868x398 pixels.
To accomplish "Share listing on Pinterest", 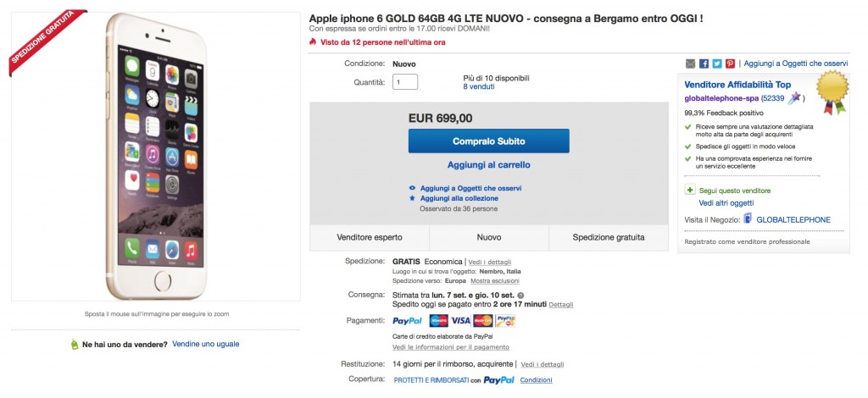I will tap(730, 64).
